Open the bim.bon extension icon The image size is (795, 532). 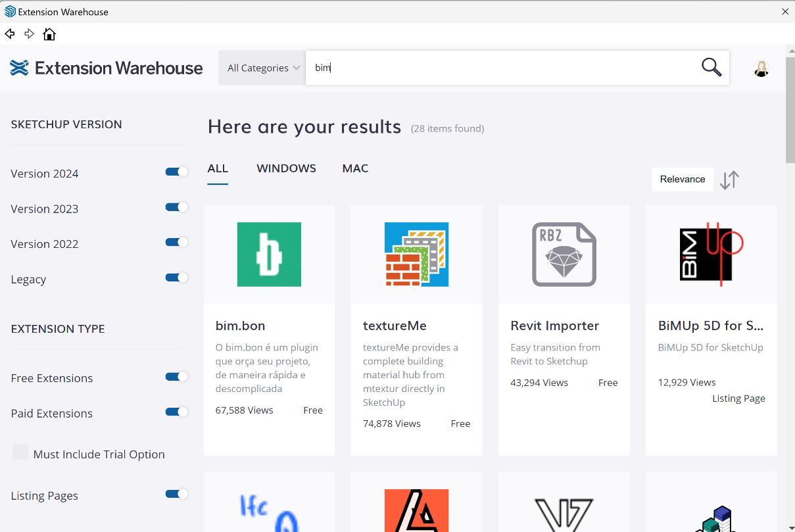point(269,254)
